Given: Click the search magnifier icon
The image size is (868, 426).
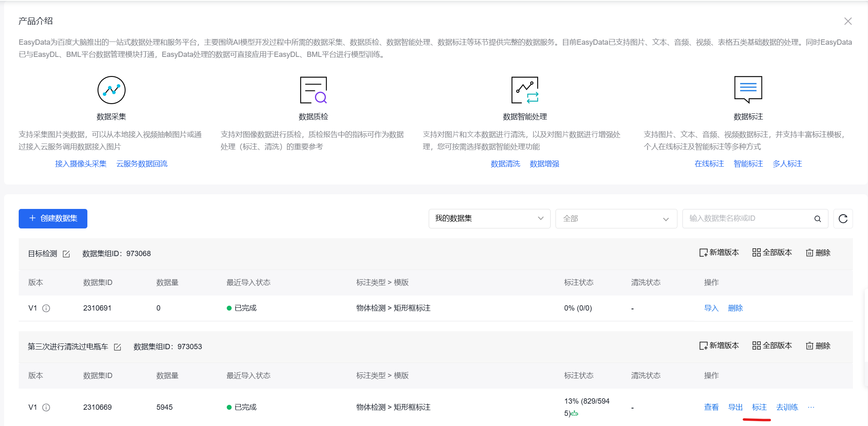Looking at the screenshot, I should pyautogui.click(x=817, y=218).
